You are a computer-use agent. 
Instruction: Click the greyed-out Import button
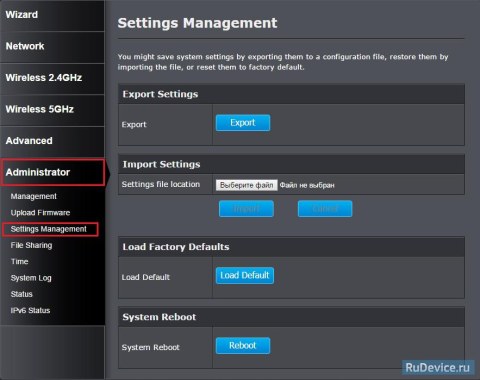click(x=246, y=209)
